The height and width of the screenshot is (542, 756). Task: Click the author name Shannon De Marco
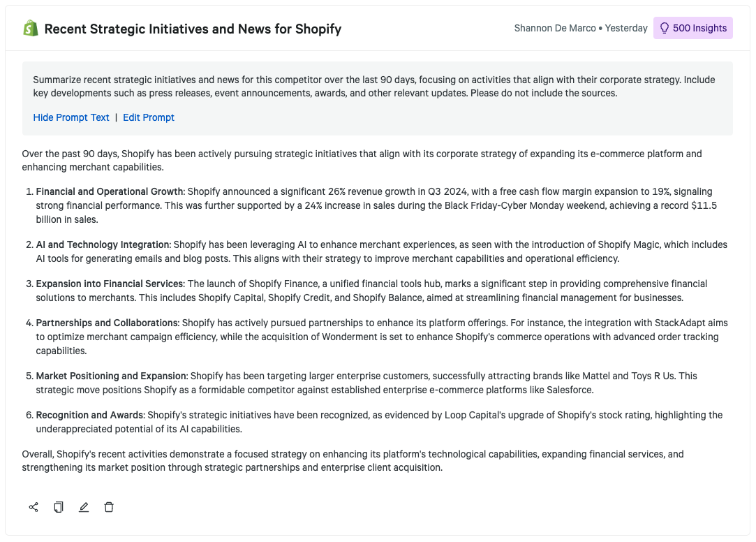(555, 28)
